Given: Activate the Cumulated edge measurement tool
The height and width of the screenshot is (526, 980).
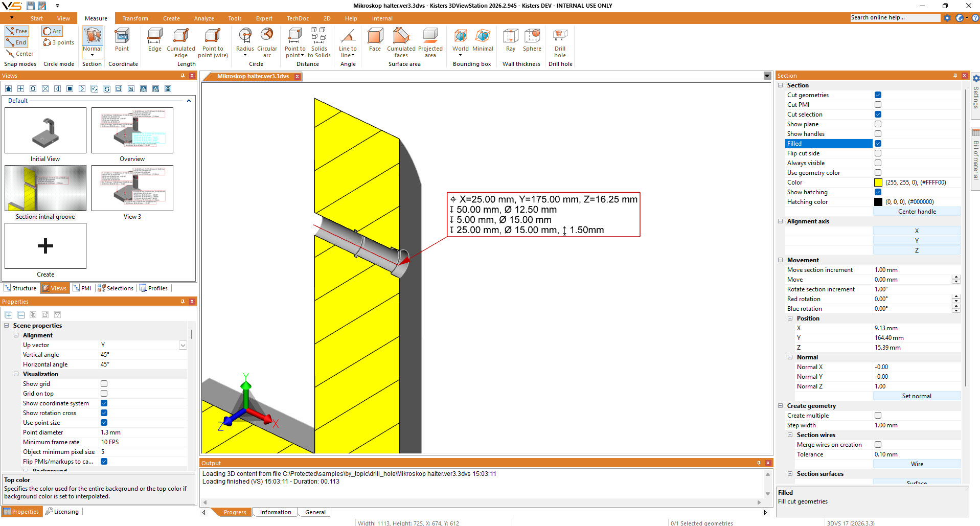Looking at the screenshot, I should 181,43.
